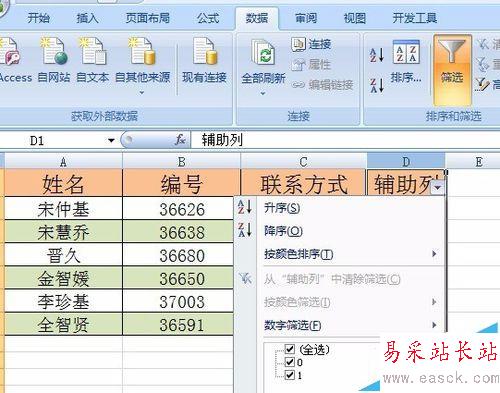
Task: Sort ascending A-Z ribbon icon
Action: [x=377, y=55]
